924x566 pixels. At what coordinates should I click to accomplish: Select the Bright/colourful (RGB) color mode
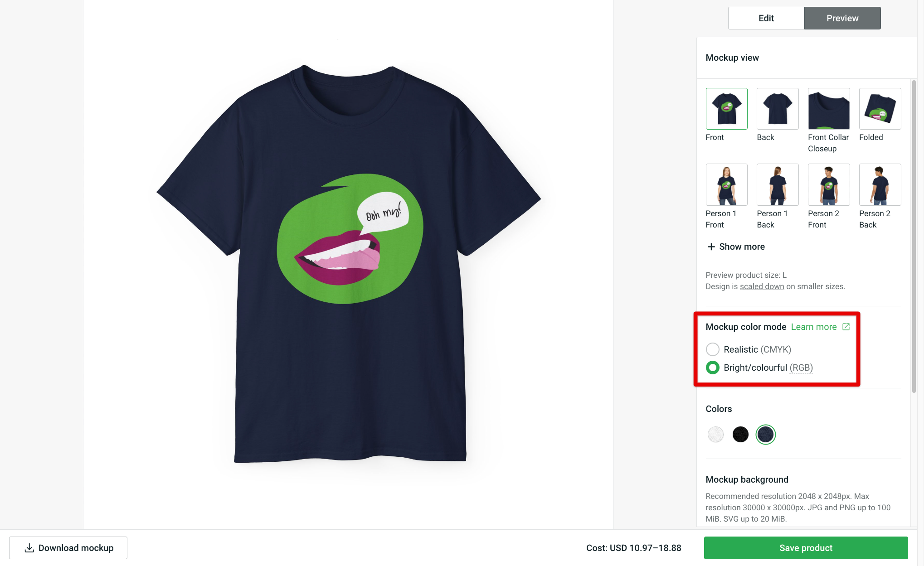[713, 368]
